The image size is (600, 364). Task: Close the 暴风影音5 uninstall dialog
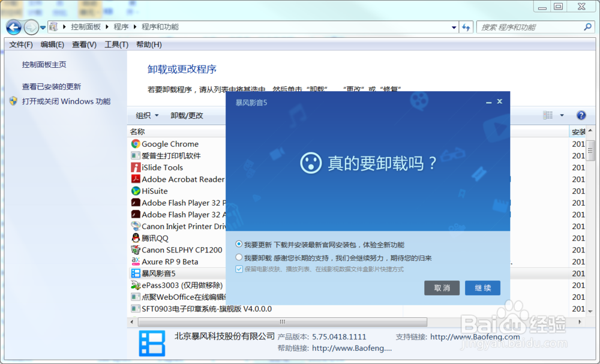click(x=499, y=101)
